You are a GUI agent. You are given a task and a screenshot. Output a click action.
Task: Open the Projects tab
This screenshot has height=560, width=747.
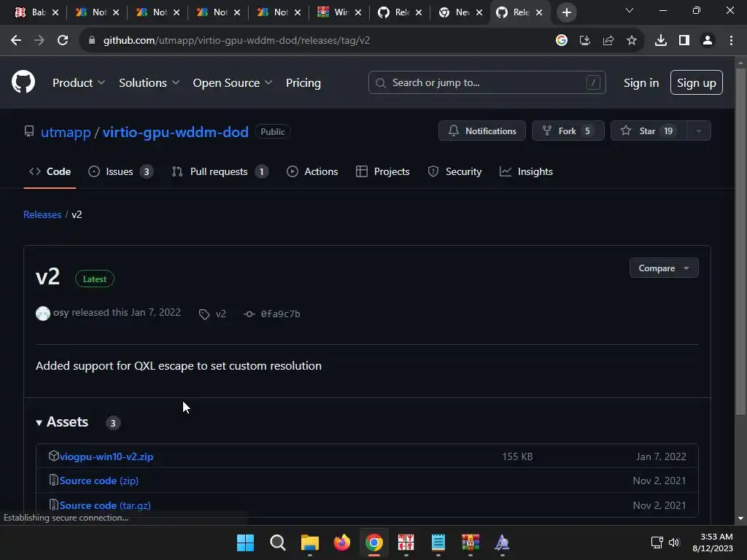pyautogui.click(x=382, y=171)
